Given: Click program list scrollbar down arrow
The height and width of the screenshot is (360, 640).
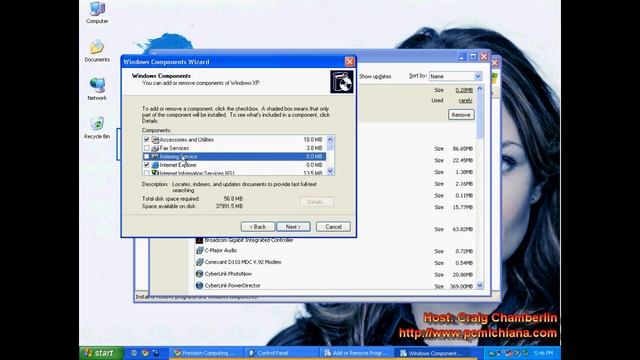Looking at the screenshot, I should tap(480, 286).
